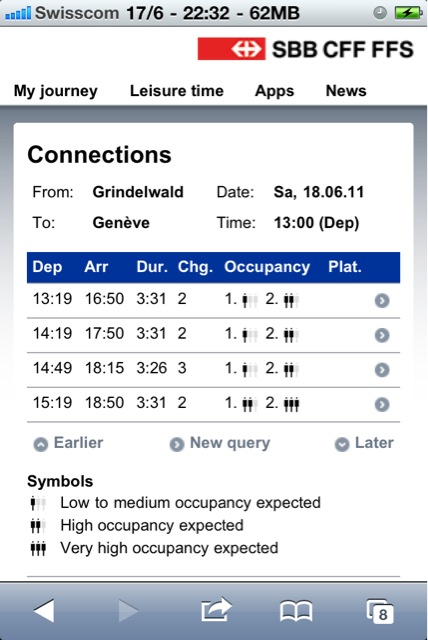Open Safari tabs pages icon

point(380,611)
